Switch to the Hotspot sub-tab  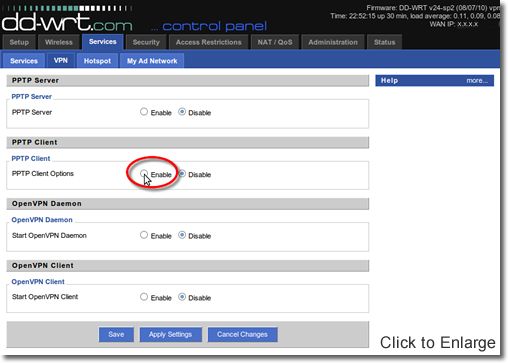[x=97, y=61]
